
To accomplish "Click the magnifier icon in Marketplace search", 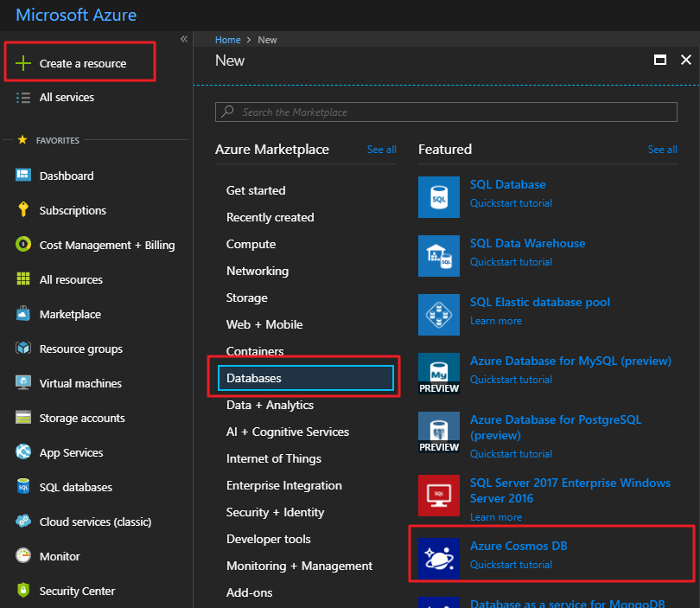I will pyautogui.click(x=227, y=112).
